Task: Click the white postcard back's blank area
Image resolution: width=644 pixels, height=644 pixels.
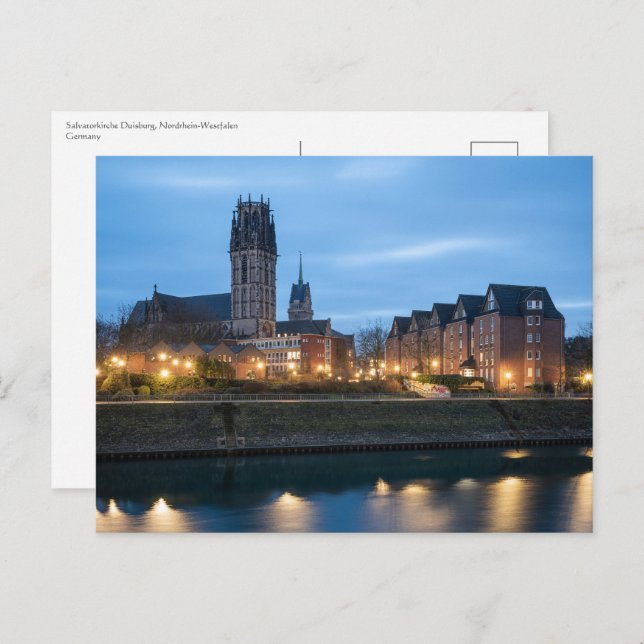Action: (74, 300)
